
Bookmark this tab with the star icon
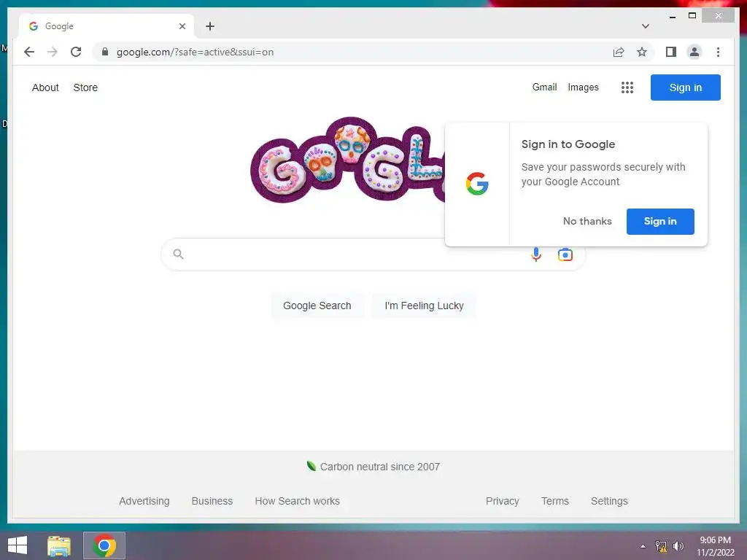[x=642, y=52]
